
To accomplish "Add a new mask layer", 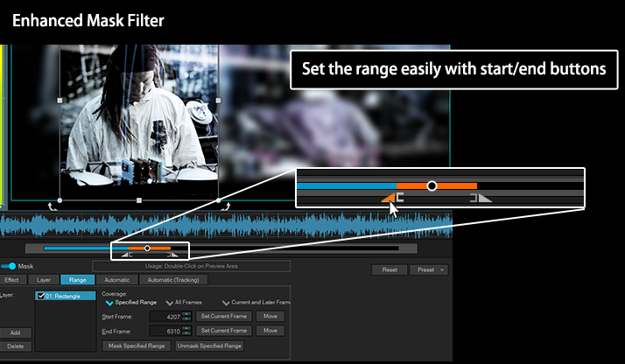I will tap(16, 332).
